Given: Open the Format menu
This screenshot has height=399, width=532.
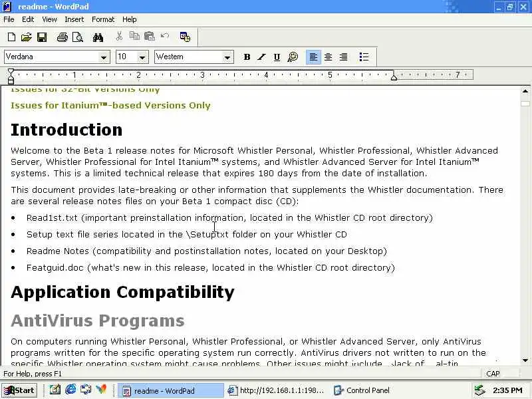Looking at the screenshot, I should pyautogui.click(x=103, y=19).
